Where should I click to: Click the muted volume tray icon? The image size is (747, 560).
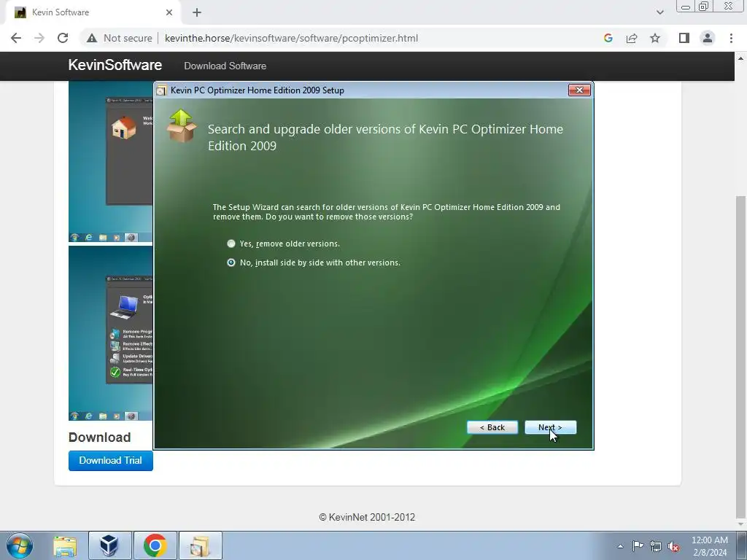(673, 546)
